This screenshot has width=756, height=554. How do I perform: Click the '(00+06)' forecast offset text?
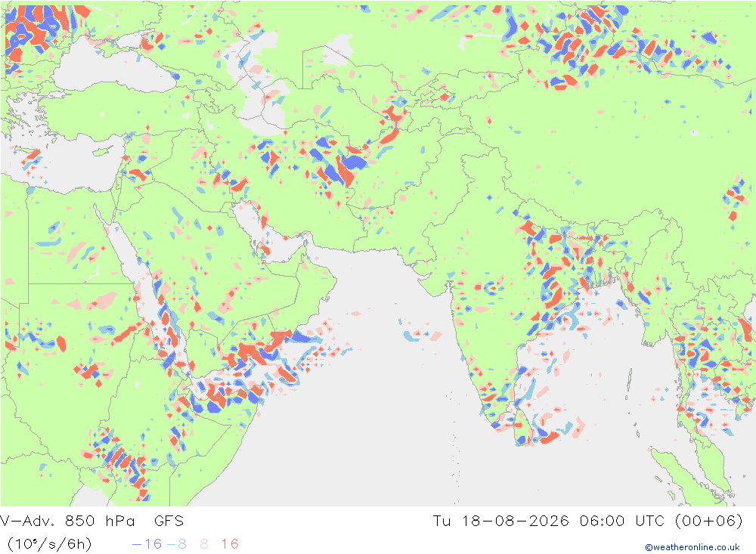point(709,522)
